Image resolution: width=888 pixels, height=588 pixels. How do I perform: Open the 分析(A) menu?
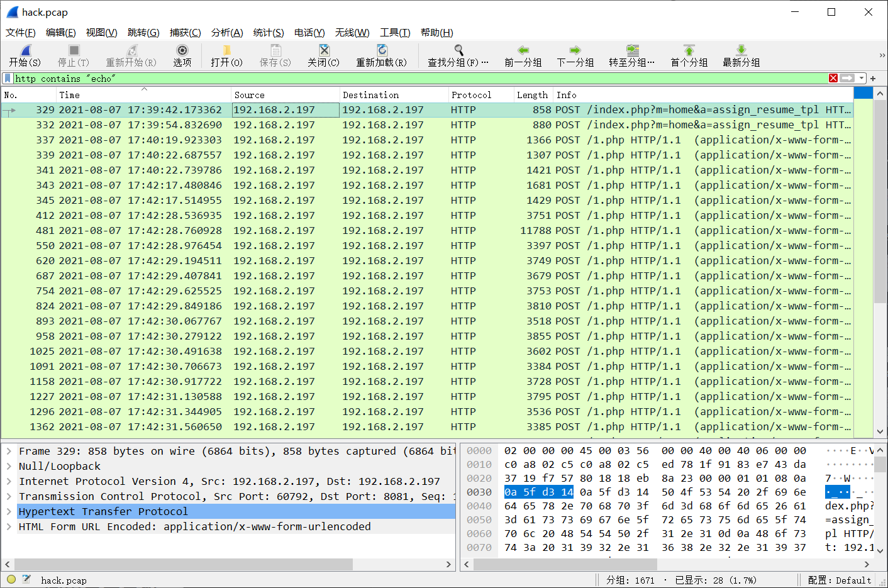(x=227, y=33)
